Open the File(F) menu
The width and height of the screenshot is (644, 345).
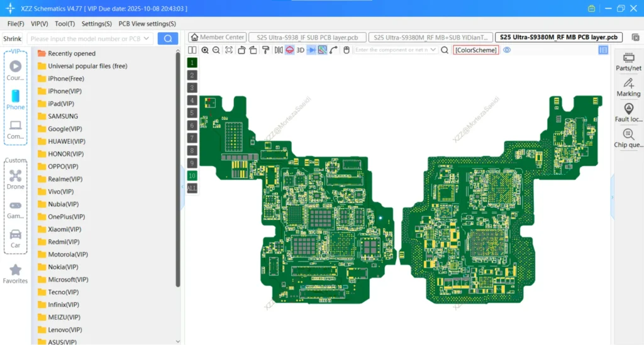pos(16,24)
